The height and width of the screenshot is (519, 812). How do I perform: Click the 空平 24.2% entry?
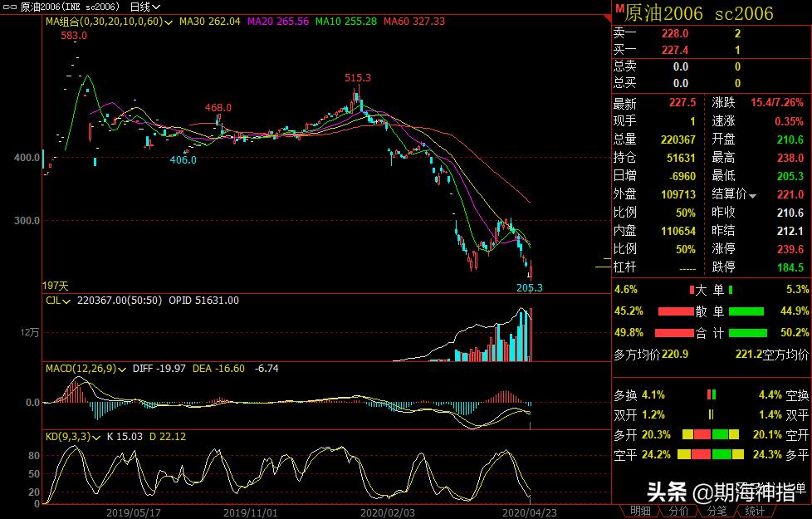click(x=642, y=455)
